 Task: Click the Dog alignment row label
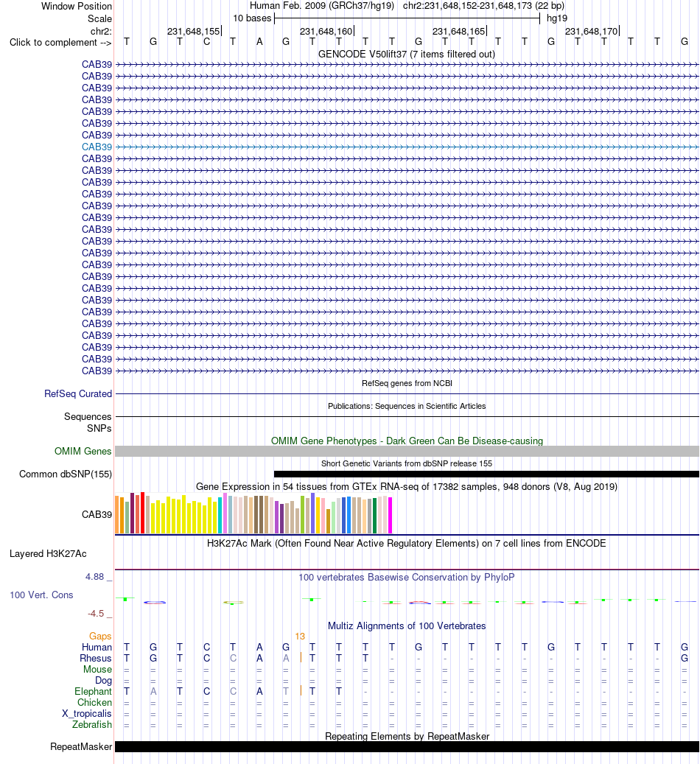[103, 680]
